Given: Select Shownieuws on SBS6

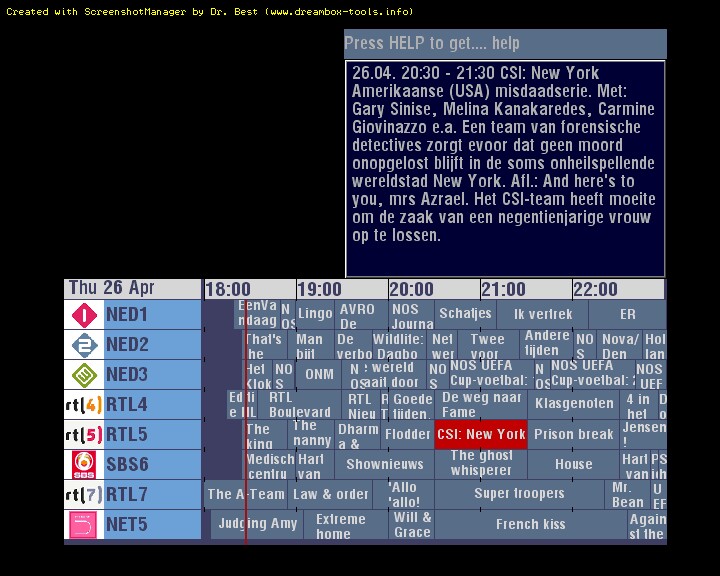Looking at the screenshot, I should [x=384, y=464].
